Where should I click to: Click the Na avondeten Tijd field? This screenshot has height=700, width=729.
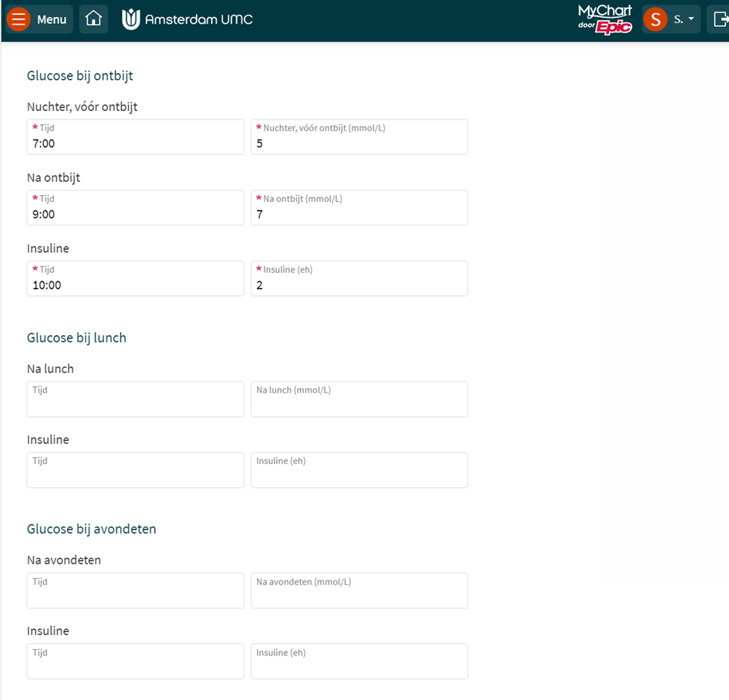pos(135,591)
